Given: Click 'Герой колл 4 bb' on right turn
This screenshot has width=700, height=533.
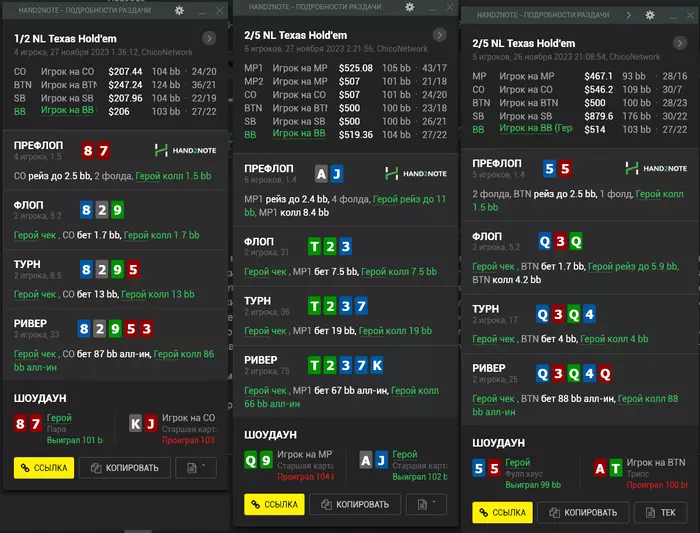Looking at the screenshot, I should point(614,339).
